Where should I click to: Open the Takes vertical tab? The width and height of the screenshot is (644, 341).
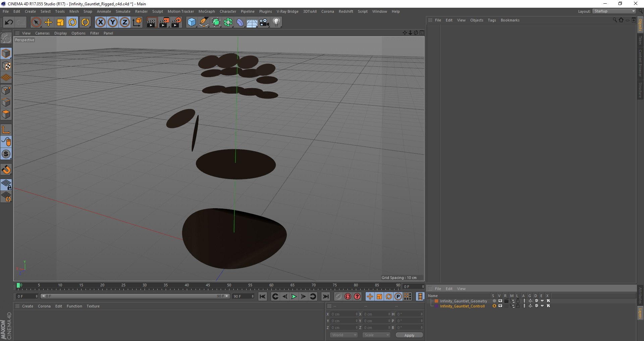tap(640, 41)
